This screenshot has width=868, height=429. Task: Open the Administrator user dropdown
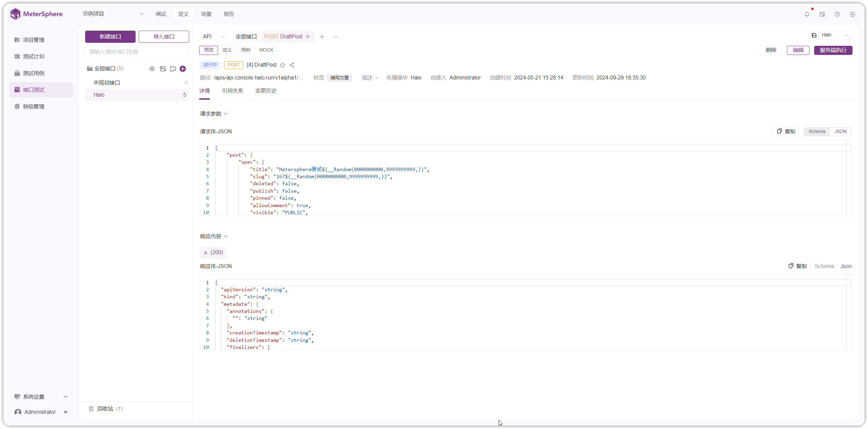point(41,412)
